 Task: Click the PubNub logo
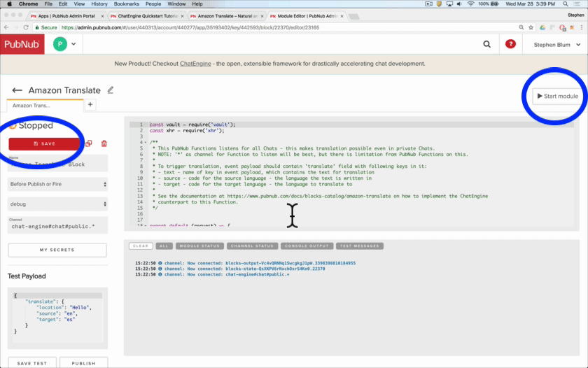point(22,44)
